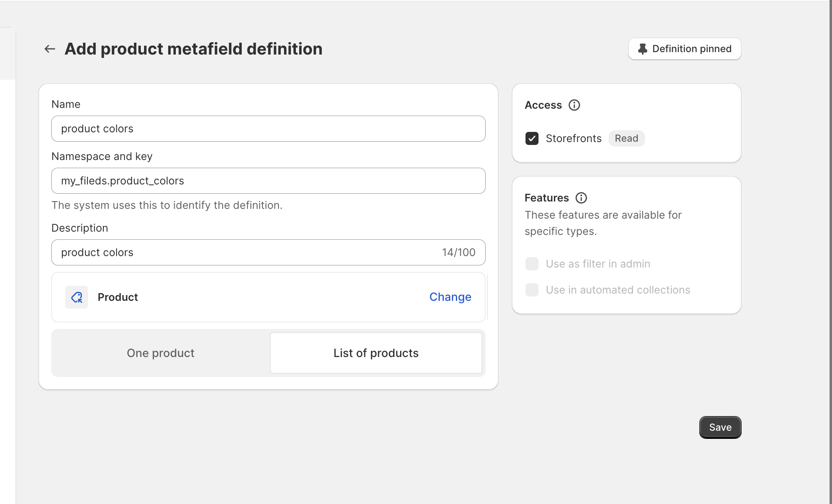Screen dimensions: 832x504
Task: Select the List of products option
Action: [376, 353]
